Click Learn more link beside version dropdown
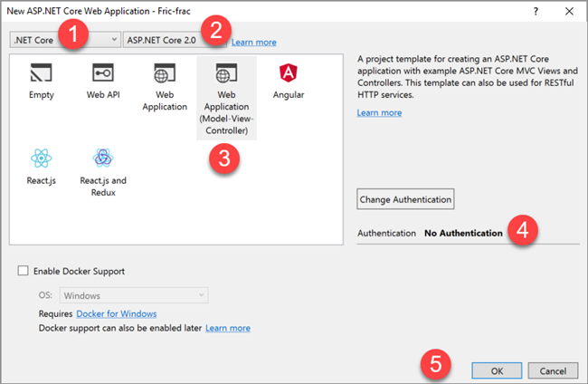Image resolution: width=588 pixels, height=384 pixels. pyautogui.click(x=254, y=42)
